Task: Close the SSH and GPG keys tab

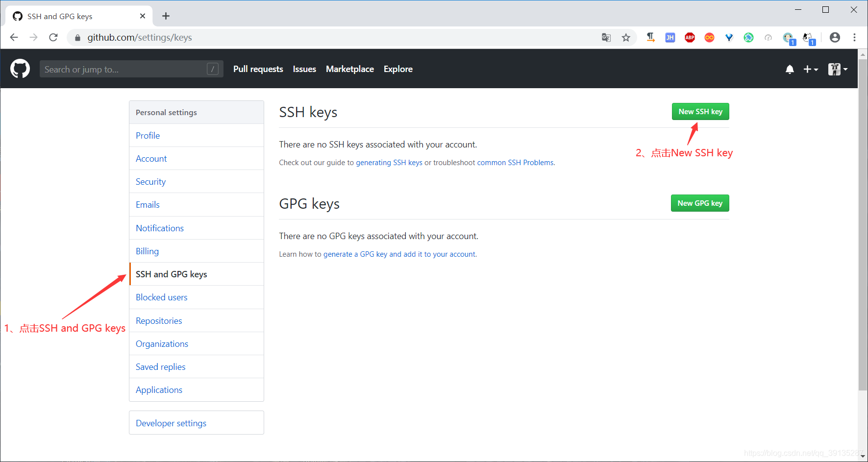Action: pyautogui.click(x=143, y=16)
